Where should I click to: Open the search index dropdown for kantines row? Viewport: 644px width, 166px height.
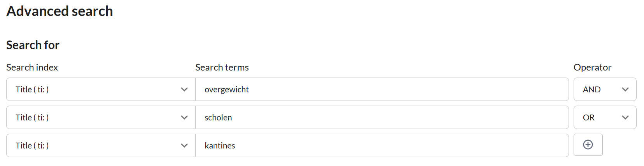[100, 145]
